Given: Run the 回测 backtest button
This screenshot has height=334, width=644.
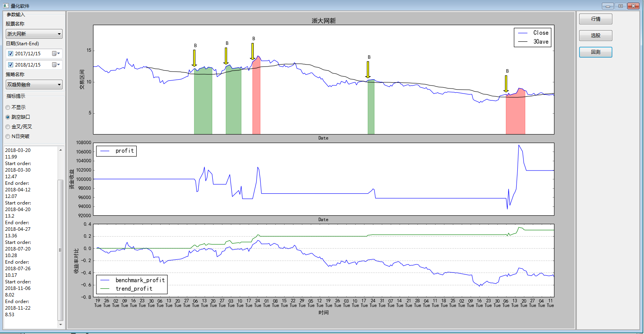Looking at the screenshot, I should point(596,52).
